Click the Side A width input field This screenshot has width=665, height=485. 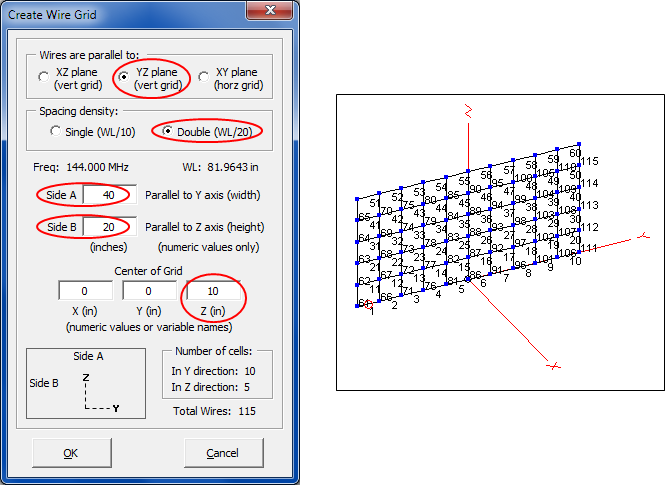(x=109, y=194)
